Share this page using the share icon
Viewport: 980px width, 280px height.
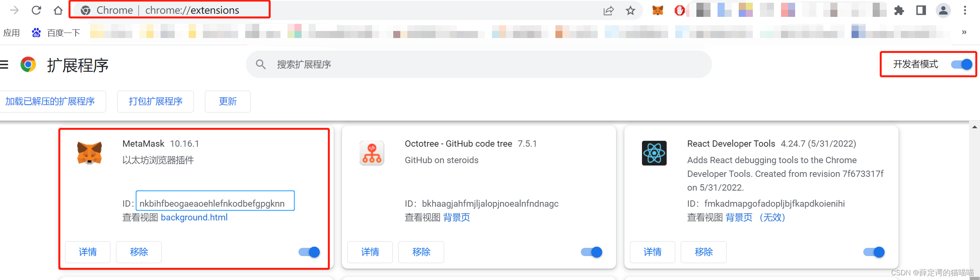(608, 11)
